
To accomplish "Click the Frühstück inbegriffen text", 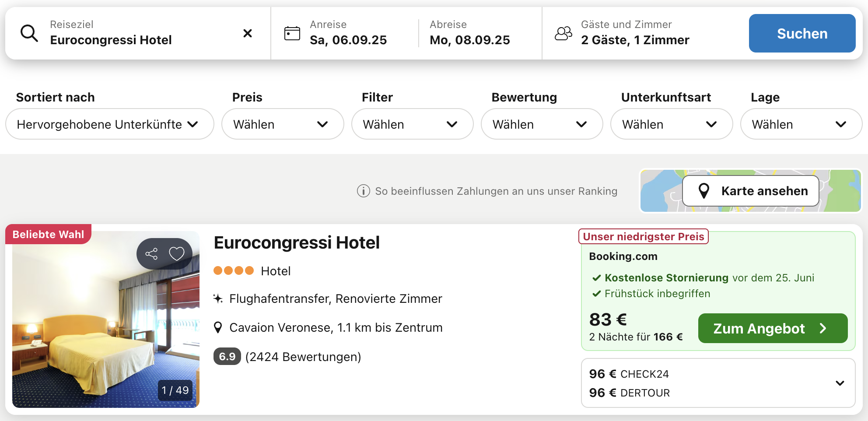I will tap(657, 294).
